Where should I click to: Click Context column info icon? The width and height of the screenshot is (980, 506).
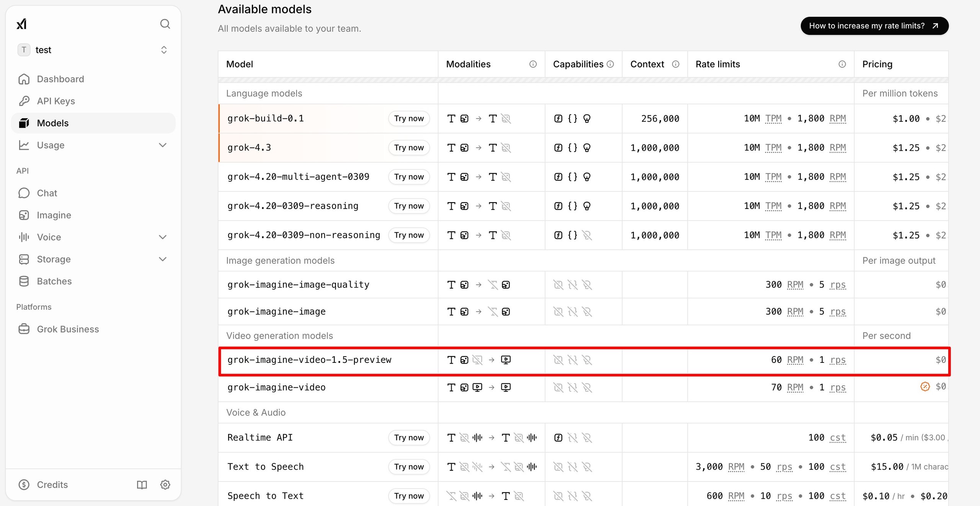tap(676, 64)
